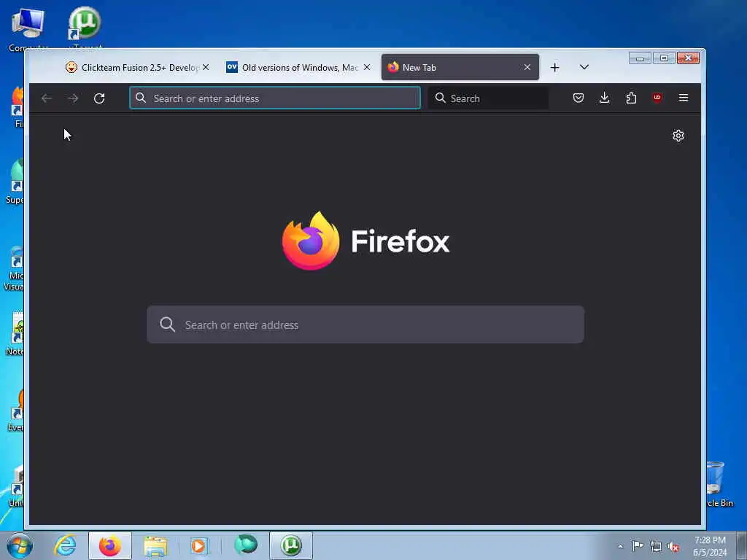Viewport: 747px width, 560px height.
Task: Open the Windows Start menu
Action: pyautogui.click(x=20, y=545)
